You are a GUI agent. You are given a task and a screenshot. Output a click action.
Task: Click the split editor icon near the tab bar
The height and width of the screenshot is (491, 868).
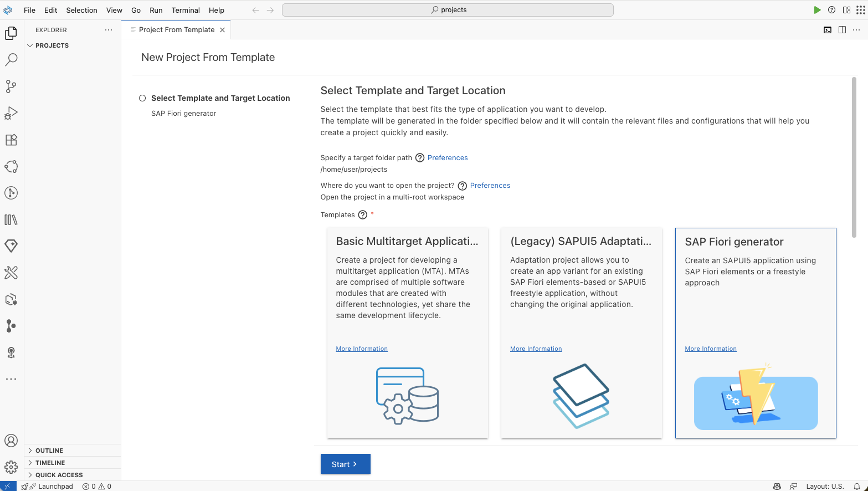842,30
